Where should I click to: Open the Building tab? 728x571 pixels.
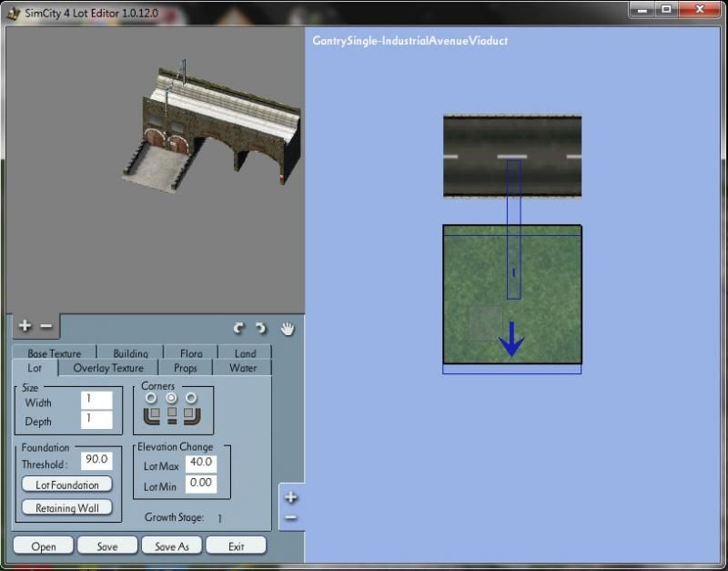pos(130,352)
